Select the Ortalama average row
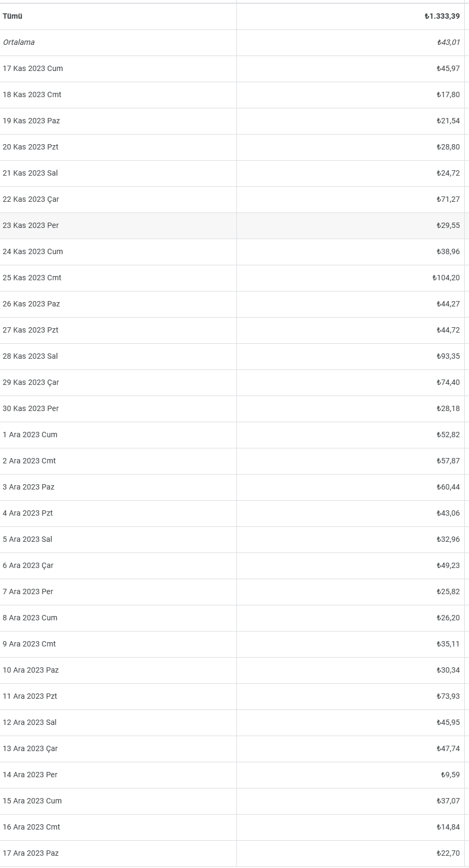The height and width of the screenshot is (868, 469). click(x=234, y=43)
